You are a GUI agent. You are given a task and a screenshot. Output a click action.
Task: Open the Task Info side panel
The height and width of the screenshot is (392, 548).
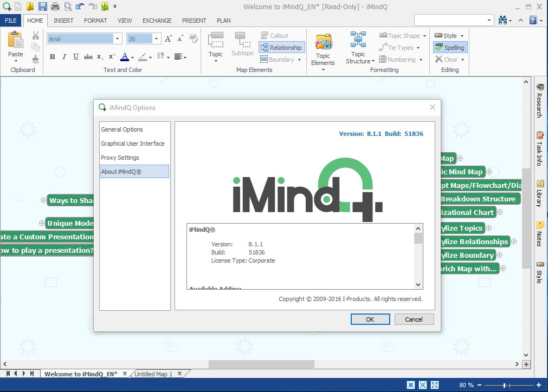coord(540,148)
